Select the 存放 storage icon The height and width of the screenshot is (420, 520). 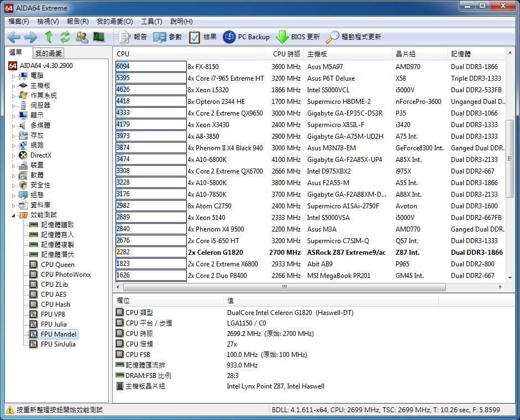click(23, 135)
